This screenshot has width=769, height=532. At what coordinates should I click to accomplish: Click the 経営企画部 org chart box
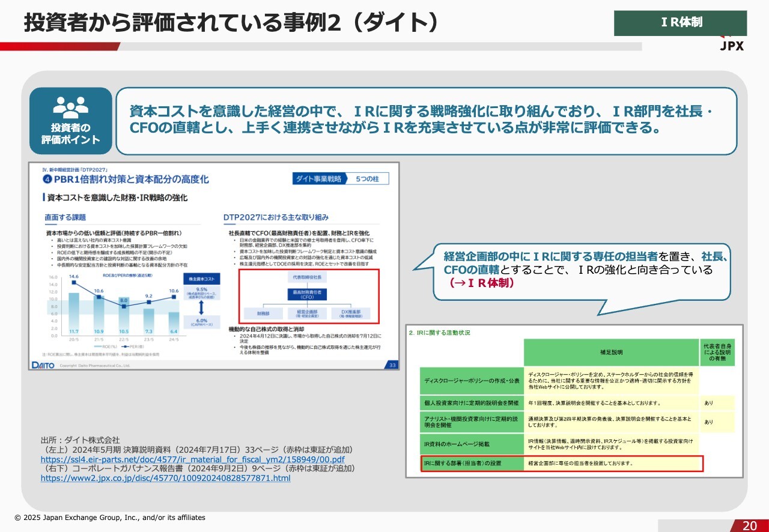pos(307,313)
